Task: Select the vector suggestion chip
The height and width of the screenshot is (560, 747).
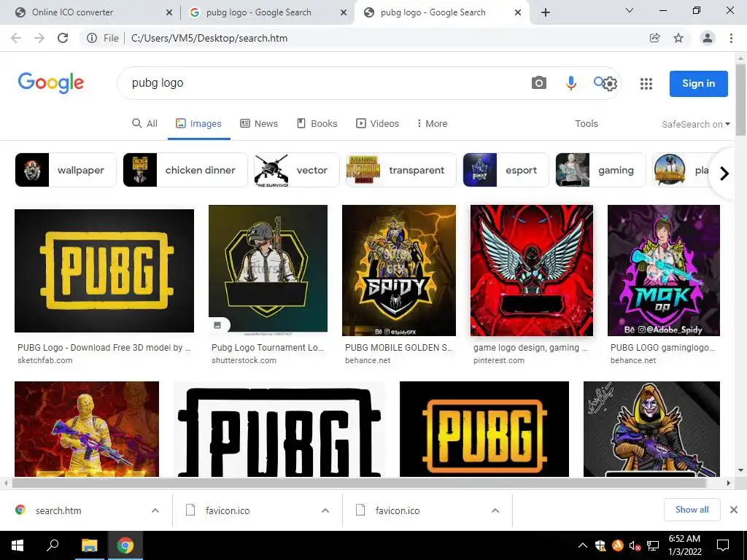Action: point(296,170)
